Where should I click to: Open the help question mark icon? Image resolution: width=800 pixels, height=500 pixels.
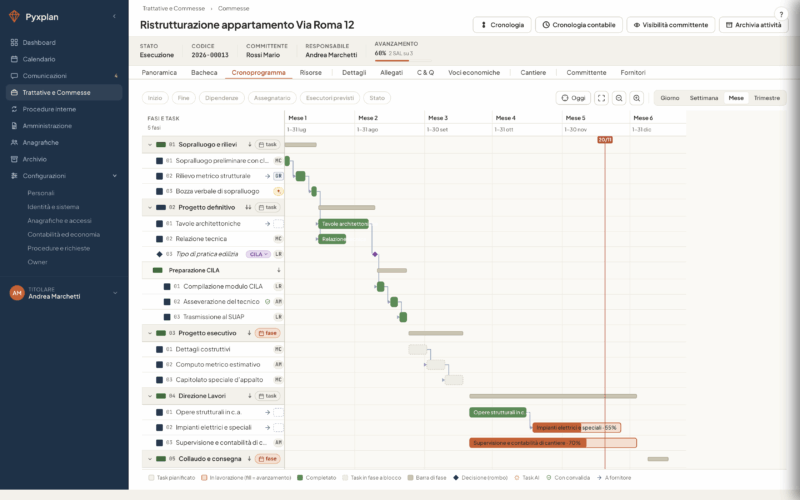(x=781, y=14)
